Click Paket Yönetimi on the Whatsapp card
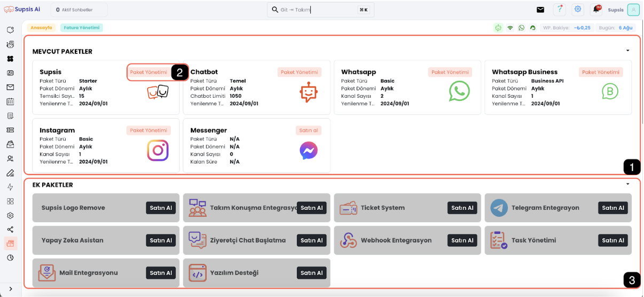Viewport: 644px width, 297px height. click(x=450, y=72)
